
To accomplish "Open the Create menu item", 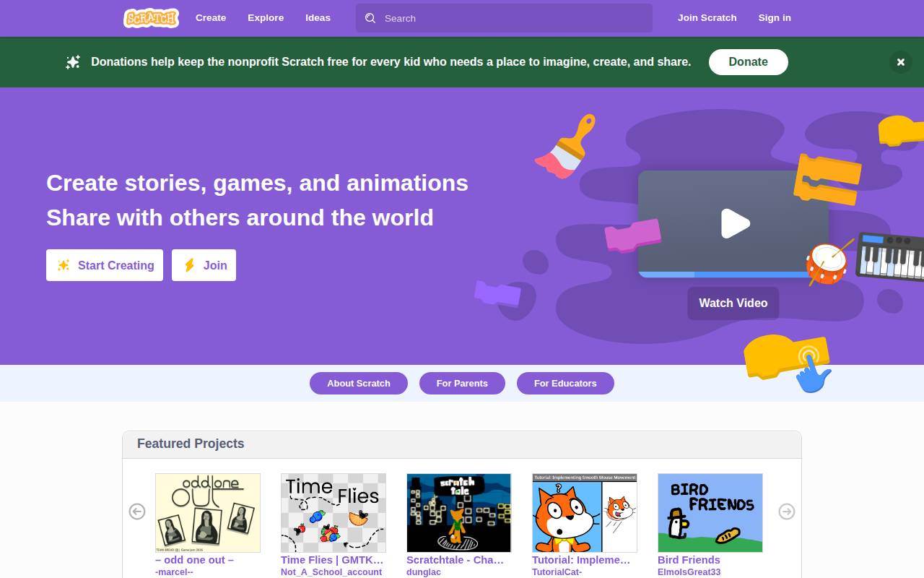I will pos(211,18).
